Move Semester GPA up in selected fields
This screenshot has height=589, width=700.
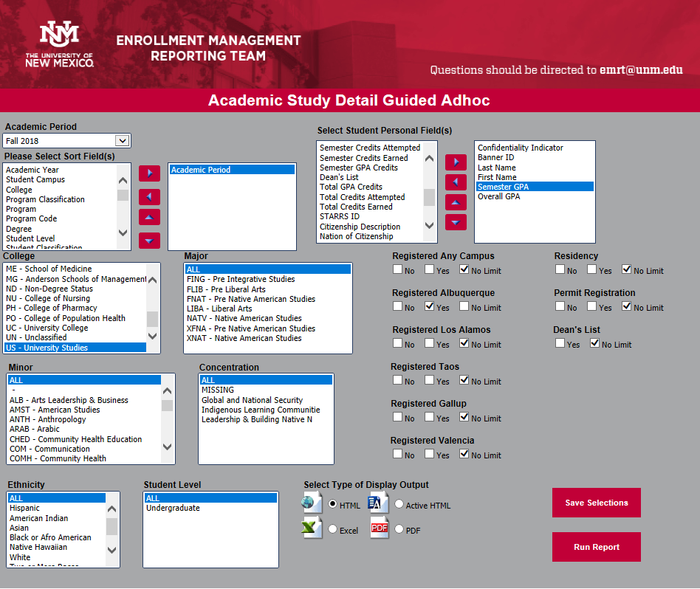coord(456,202)
